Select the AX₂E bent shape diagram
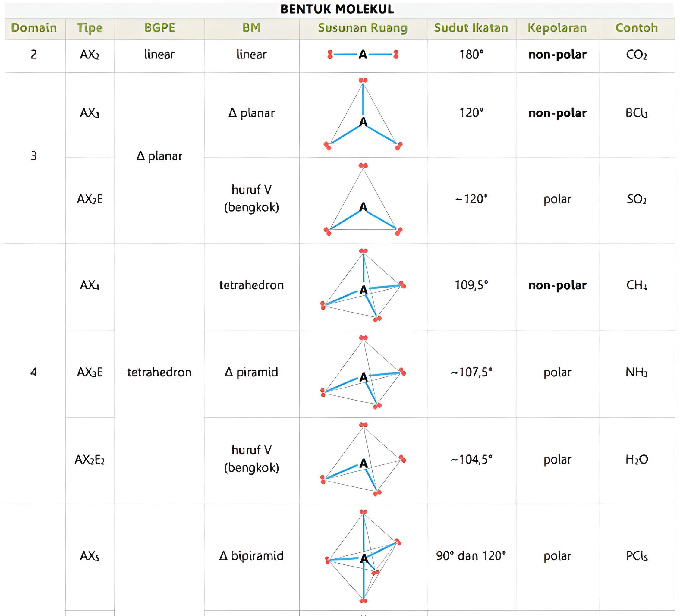Image resolution: width=680 pixels, height=616 pixels. click(363, 200)
